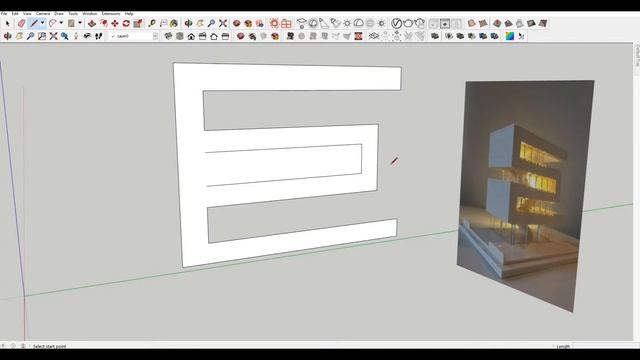Choose the Arc drawing tool

(x=52, y=24)
